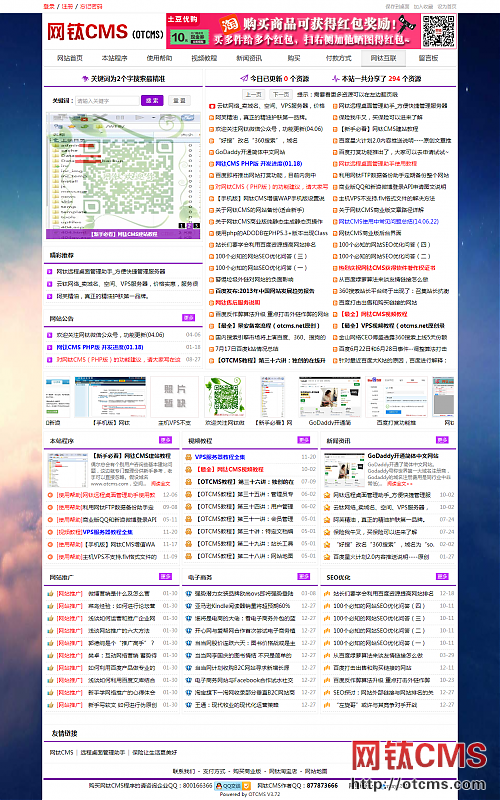500x800 pixels.
Task: Click the slideshow image with green QR code
Action: (x=123, y=176)
